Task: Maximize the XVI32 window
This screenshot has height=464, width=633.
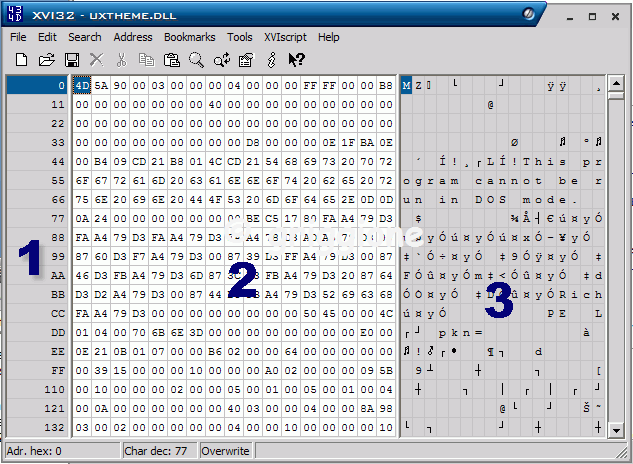Action: click(592, 17)
